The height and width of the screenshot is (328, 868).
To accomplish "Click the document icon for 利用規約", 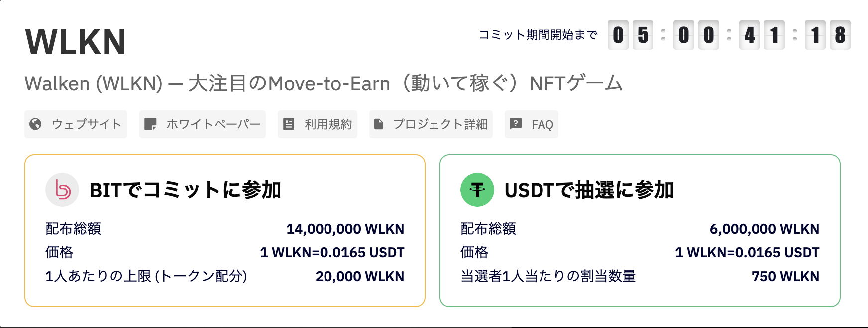I will coord(289,124).
